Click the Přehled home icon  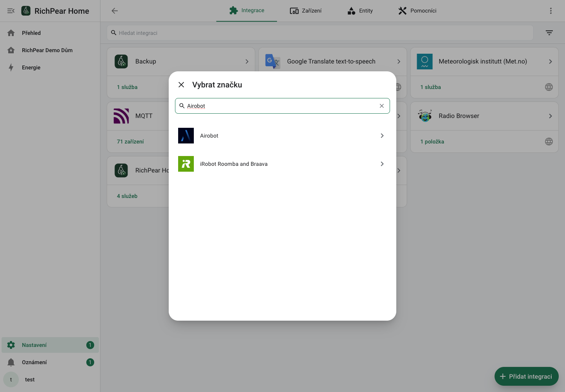point(11,33)
